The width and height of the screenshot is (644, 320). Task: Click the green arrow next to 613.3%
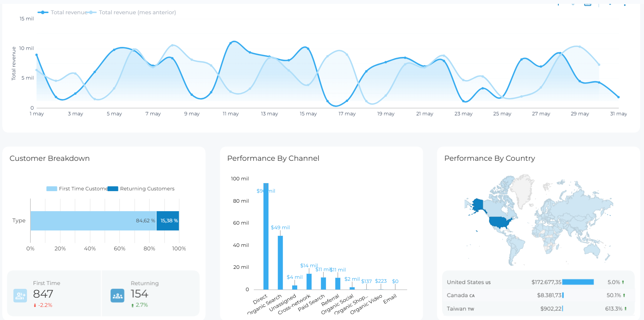(x=626, y=308)
